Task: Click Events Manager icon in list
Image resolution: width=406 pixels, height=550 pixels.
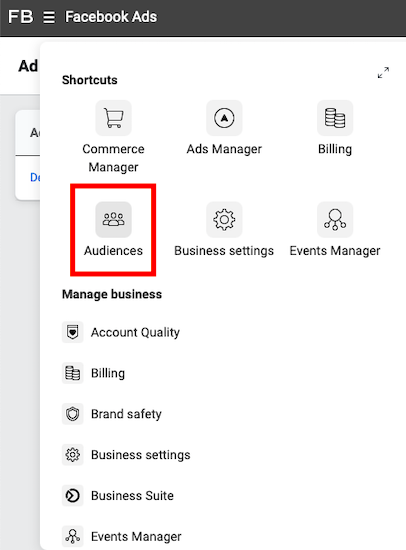Action: pos(73,536)
